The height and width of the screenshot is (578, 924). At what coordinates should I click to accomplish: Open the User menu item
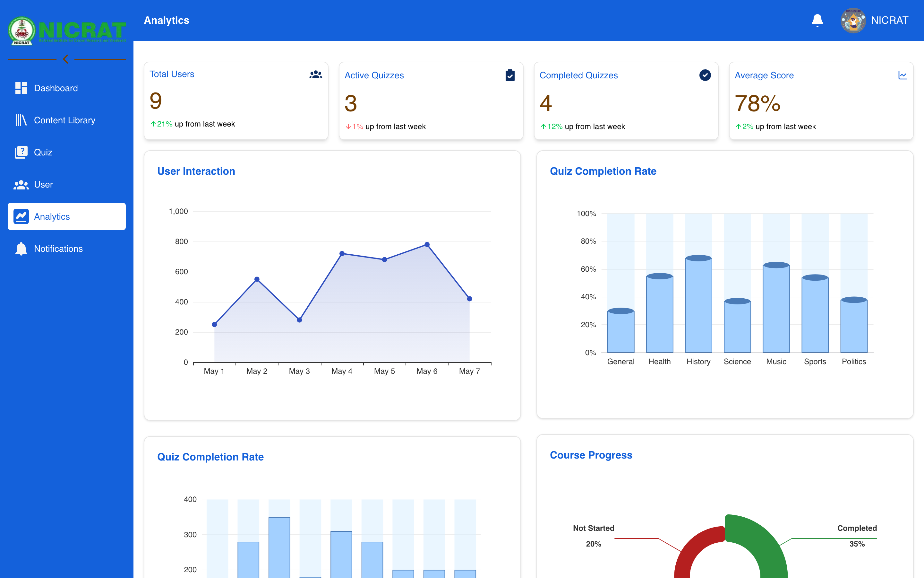[66, 184]
